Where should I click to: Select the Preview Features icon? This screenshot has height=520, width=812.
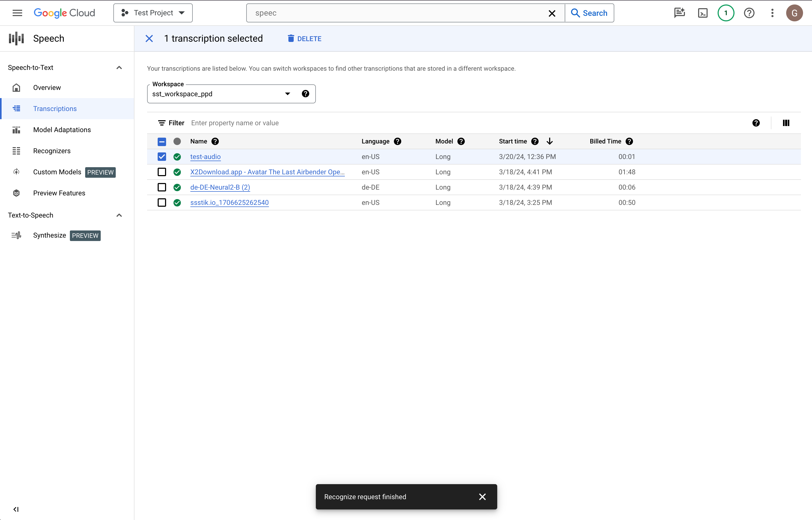coord(16,192)
